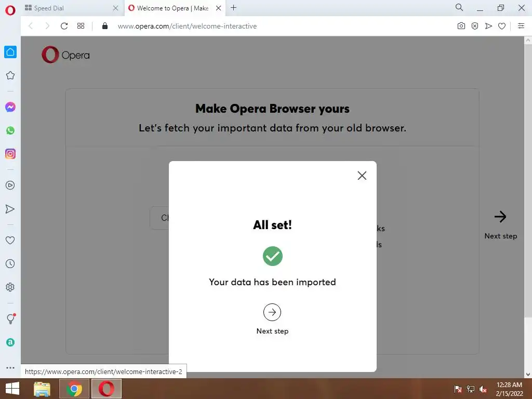
Task: Close the All set dialog
Action: 362,176
